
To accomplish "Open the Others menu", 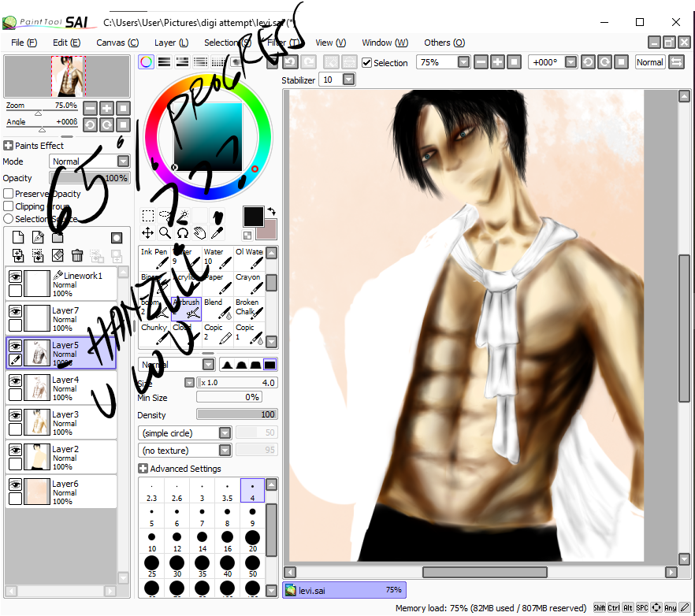I will coord(444,43).
